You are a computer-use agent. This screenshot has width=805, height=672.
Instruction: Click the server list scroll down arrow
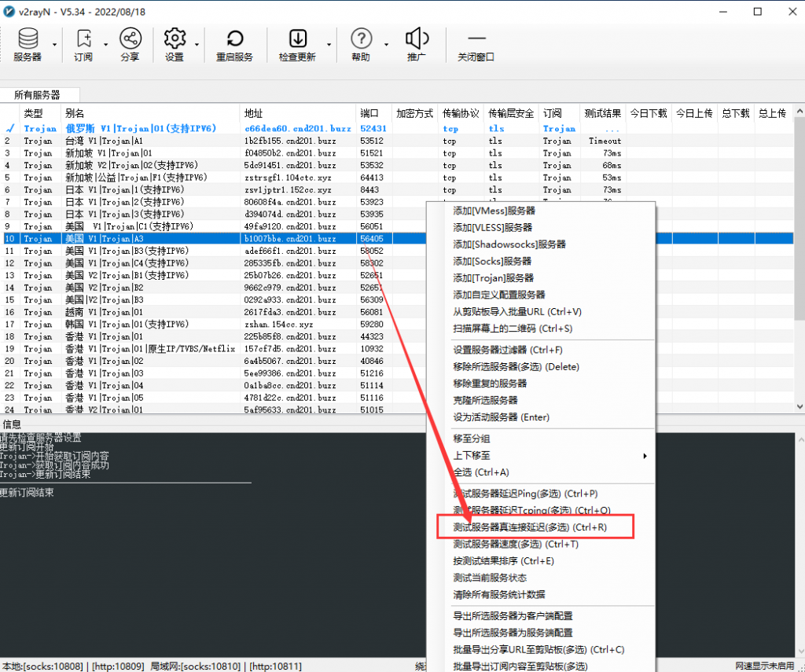[x=799, y=406]
